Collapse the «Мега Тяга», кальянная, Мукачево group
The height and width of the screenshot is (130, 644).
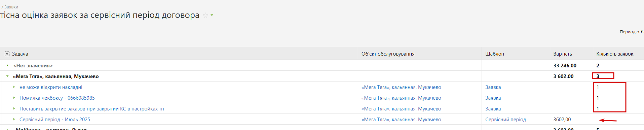click(x=7, y=76)
